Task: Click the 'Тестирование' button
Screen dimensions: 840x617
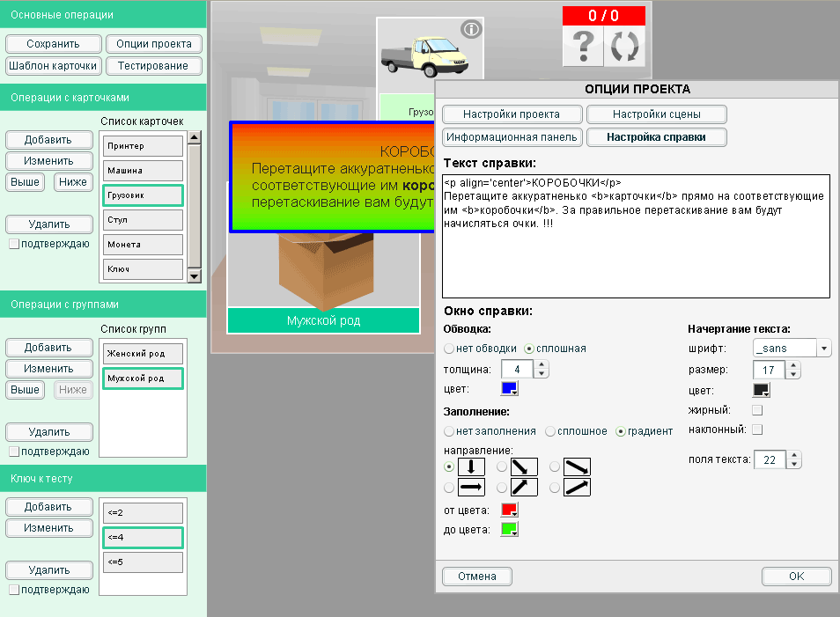Action: (154, 66)
